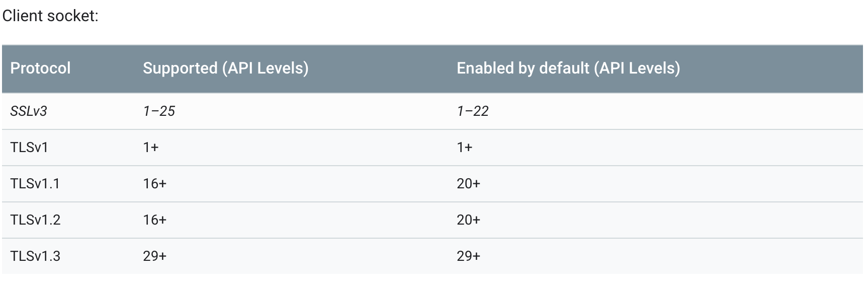Viewport: 868px width, 283px height.
Task: Click the 20+ enabled value for TLSv1.1
Action: pos(468,184)
